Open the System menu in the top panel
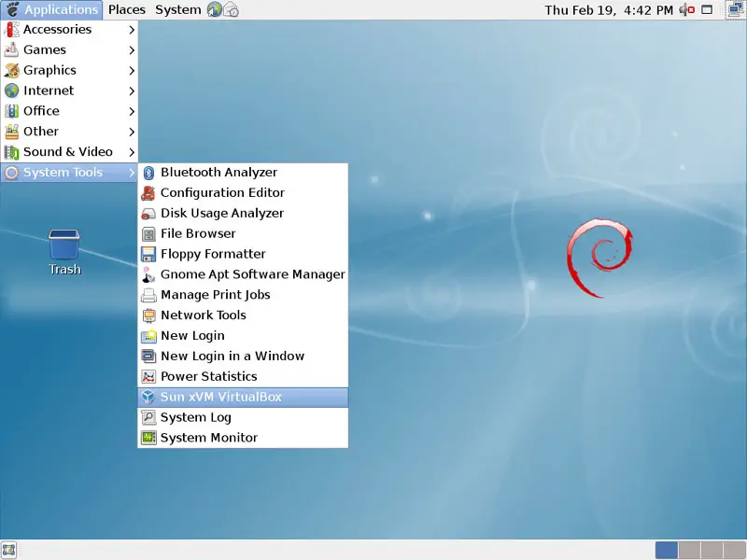Viewport: 747px width, 560px height. pyautogui.click(x=177, y=9)
